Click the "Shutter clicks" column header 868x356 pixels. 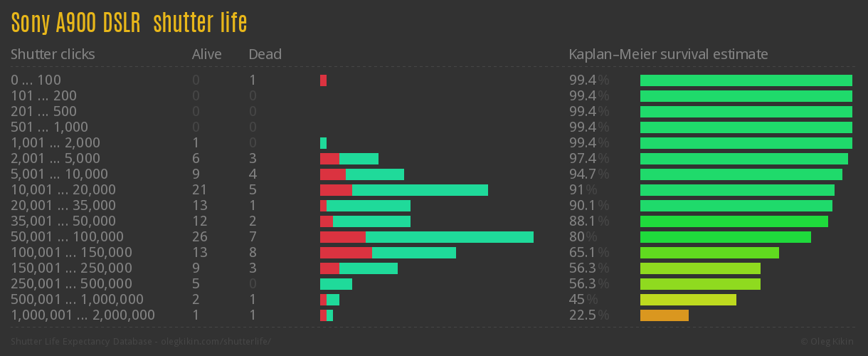(53, 54)
